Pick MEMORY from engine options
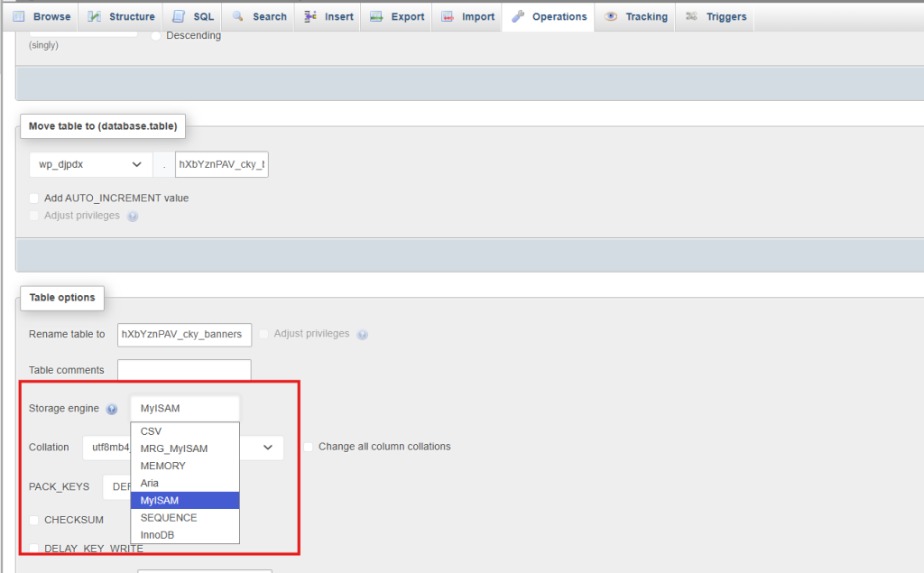The image size is (924, 573). click(x=162, y=466)
